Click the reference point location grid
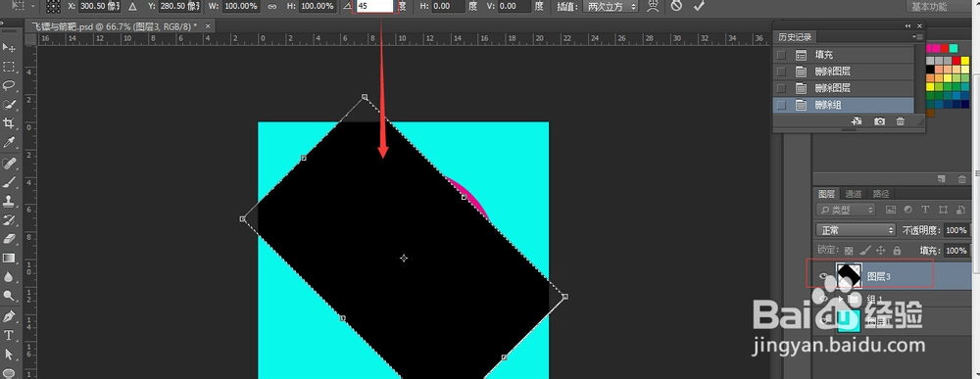Image resolution: width=980 pixels, height=379 pixels. tap(54, 6)
